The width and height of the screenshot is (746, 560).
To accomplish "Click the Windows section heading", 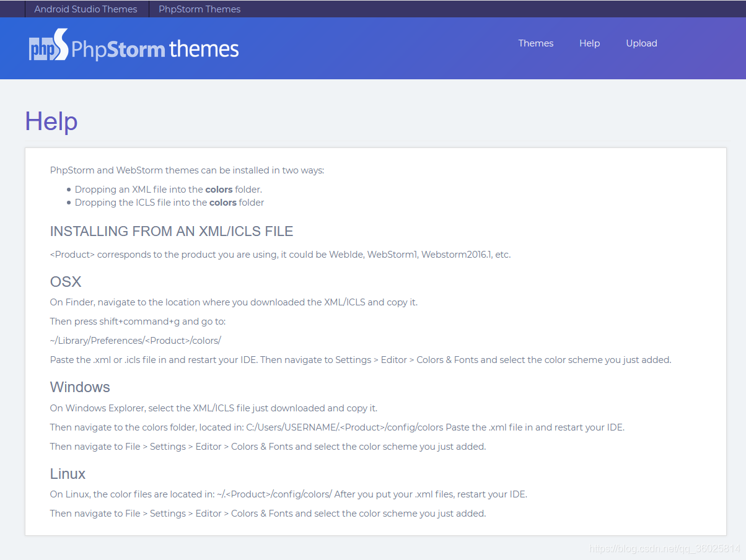I will pyautogui.click(x=80, y=387).
